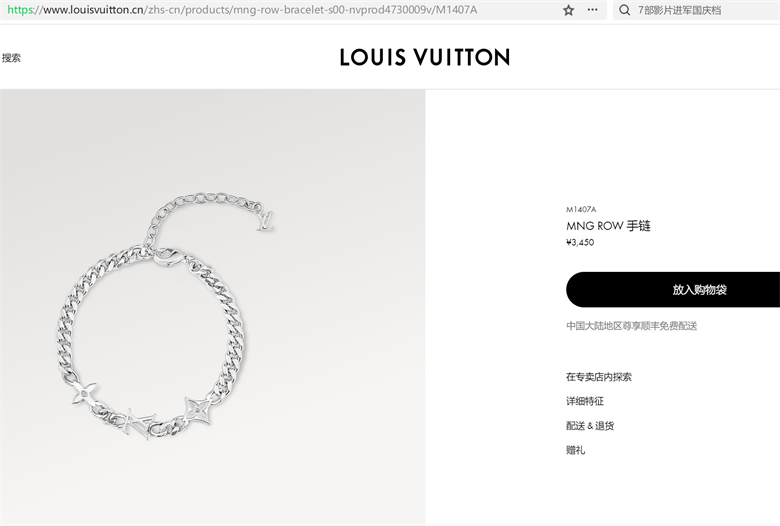The image size is (780, 526).
Task: Click the 中国大陆地区尊享顺丰免费配送 notice
Action: [x=631, y=326]
